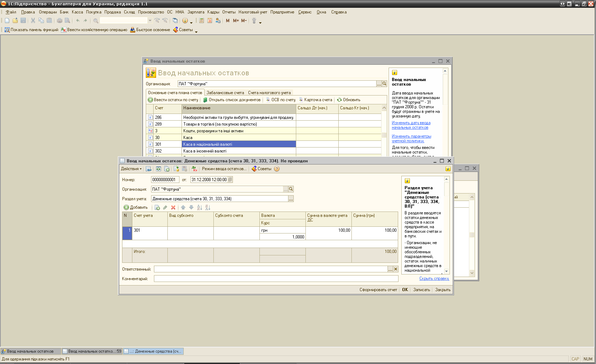The image size is (596, 364).
Task: Click Изменить дату ввода начальных остатков link
Action: click(411, 125)
